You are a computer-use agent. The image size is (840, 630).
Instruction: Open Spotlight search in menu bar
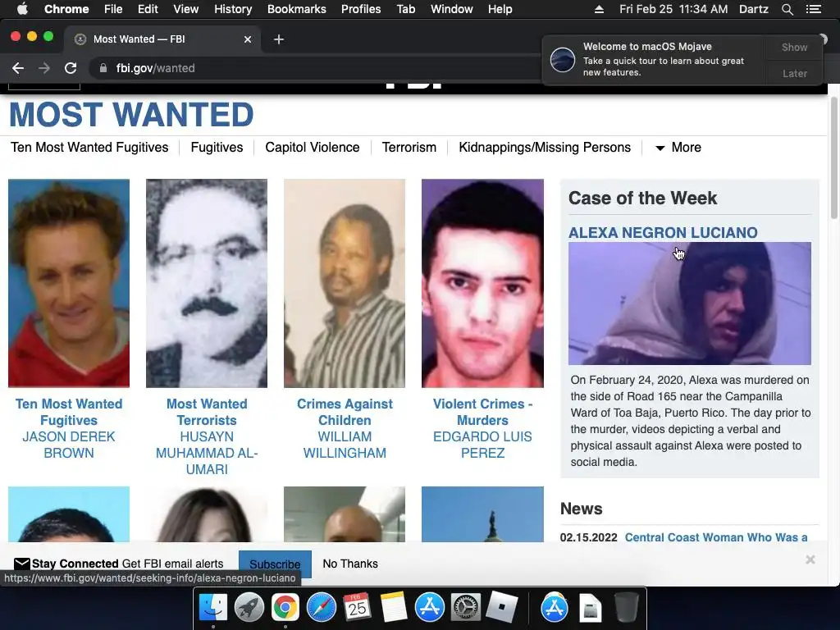787,9
